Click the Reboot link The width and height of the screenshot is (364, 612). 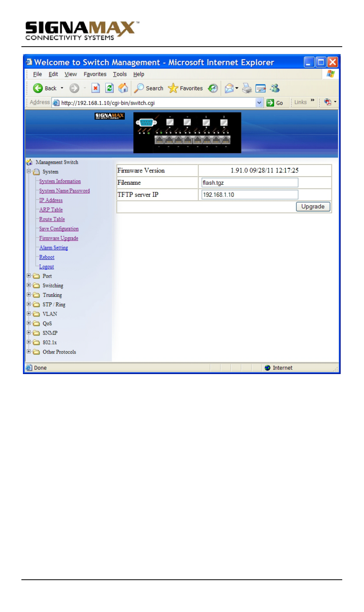[x=47, y=257]
